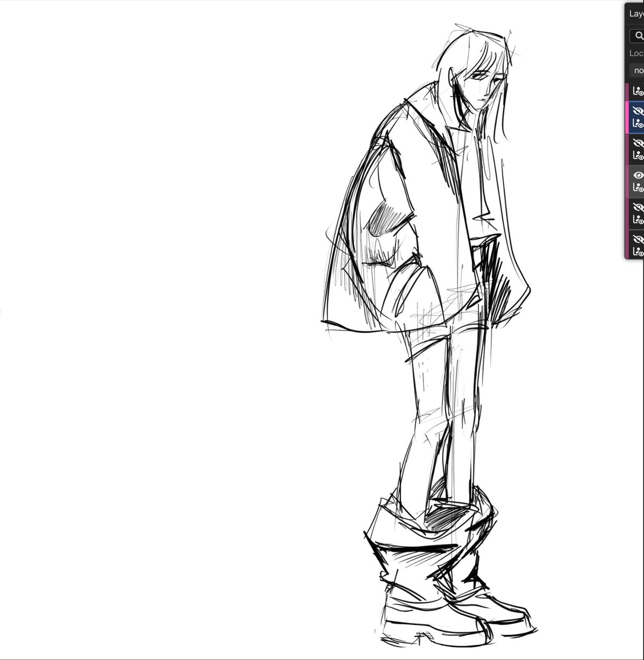Toggle reference icon on the highlighted blue layer

pyautogui.click(x=638, y=124)
